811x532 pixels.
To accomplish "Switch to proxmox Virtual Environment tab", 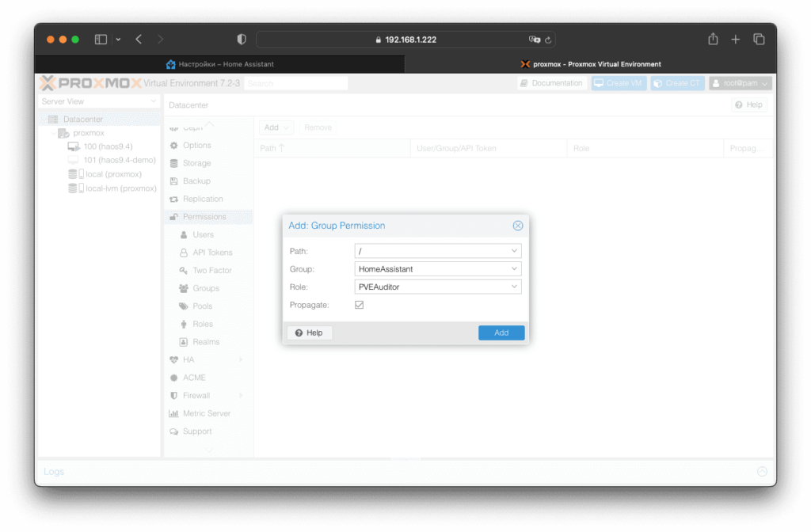I will click(x=591, y=64).
